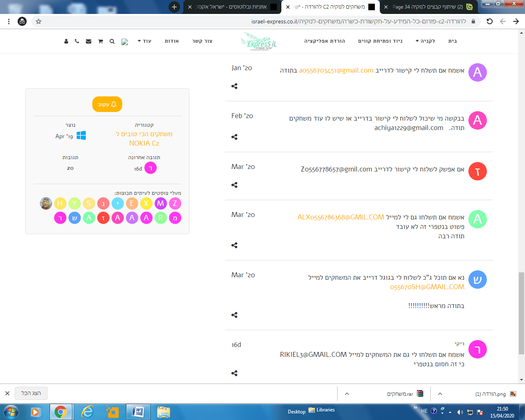Follow the topic with the עקוב button
The image size is (525, 420).
107,104
